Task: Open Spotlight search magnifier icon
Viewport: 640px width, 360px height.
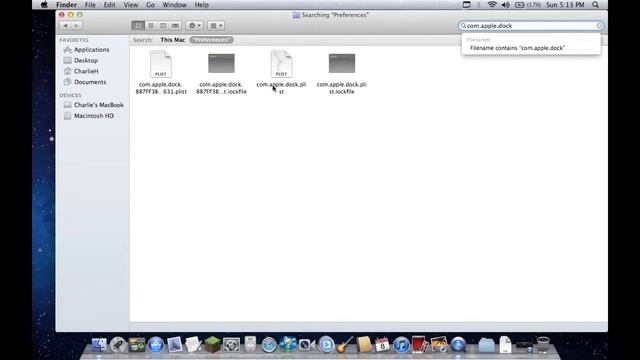Action: [x=596, y=5]
